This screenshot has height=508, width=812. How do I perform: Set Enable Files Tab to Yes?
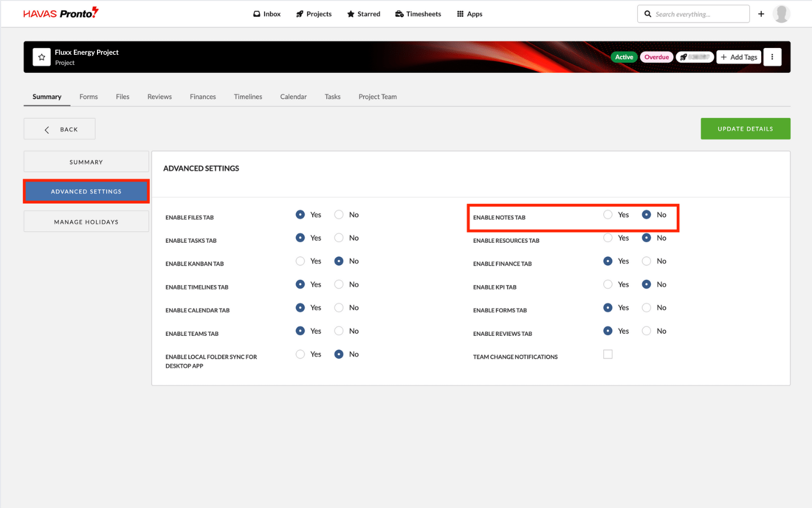click(300, 214)
